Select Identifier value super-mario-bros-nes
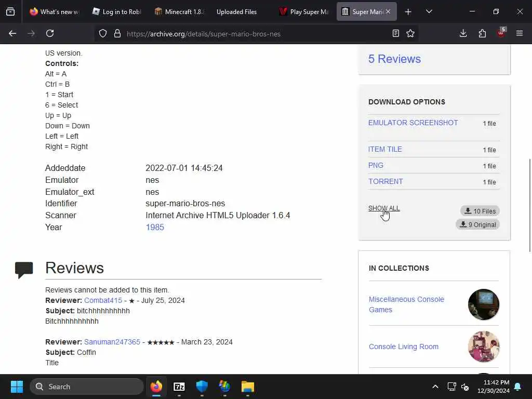 pos(185,203)
